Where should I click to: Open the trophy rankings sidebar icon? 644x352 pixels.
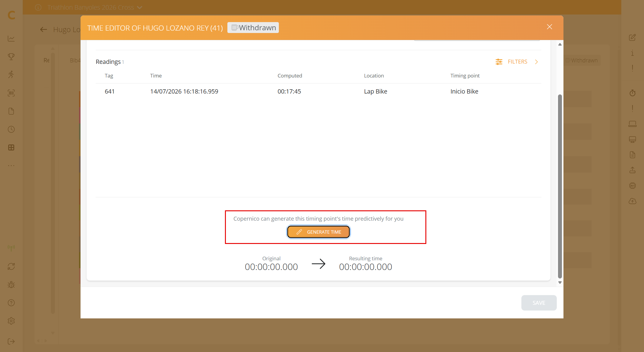(11, 57)
